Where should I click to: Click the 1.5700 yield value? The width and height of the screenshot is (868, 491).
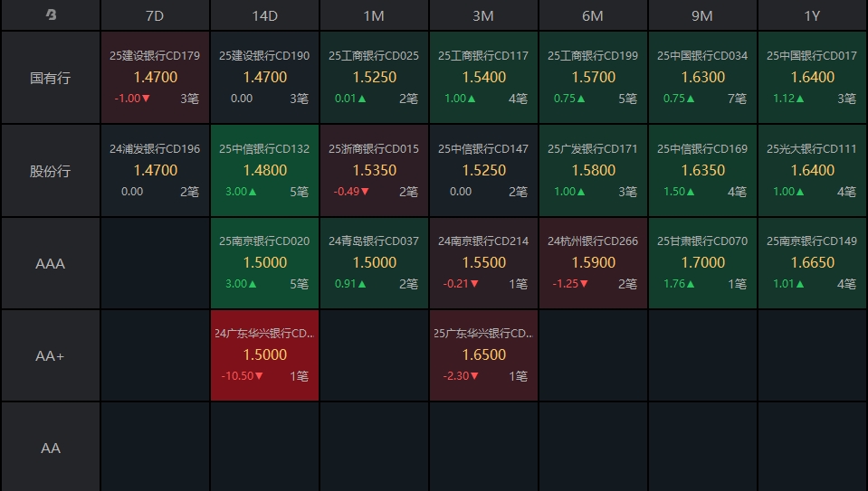coord(594,77)
